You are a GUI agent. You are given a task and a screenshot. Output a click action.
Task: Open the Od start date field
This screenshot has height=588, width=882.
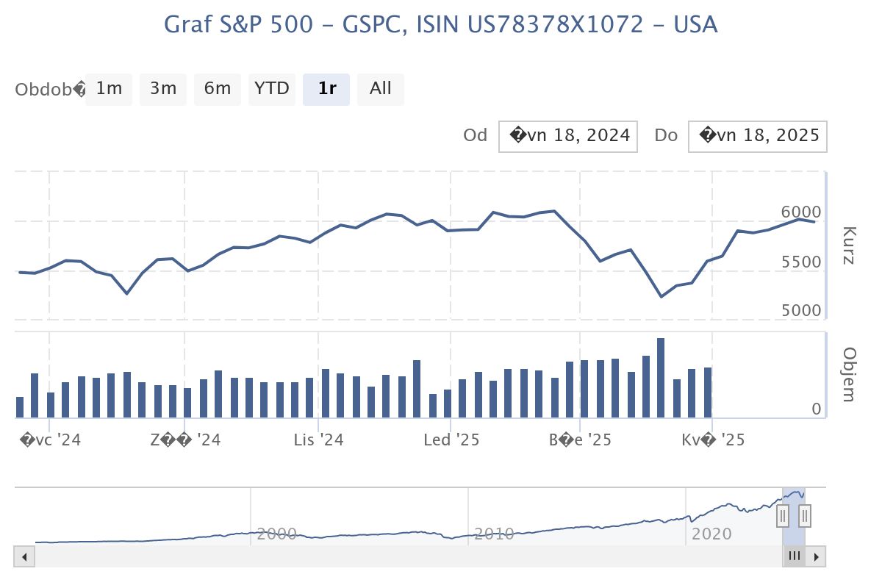click(x=567, y=135)
